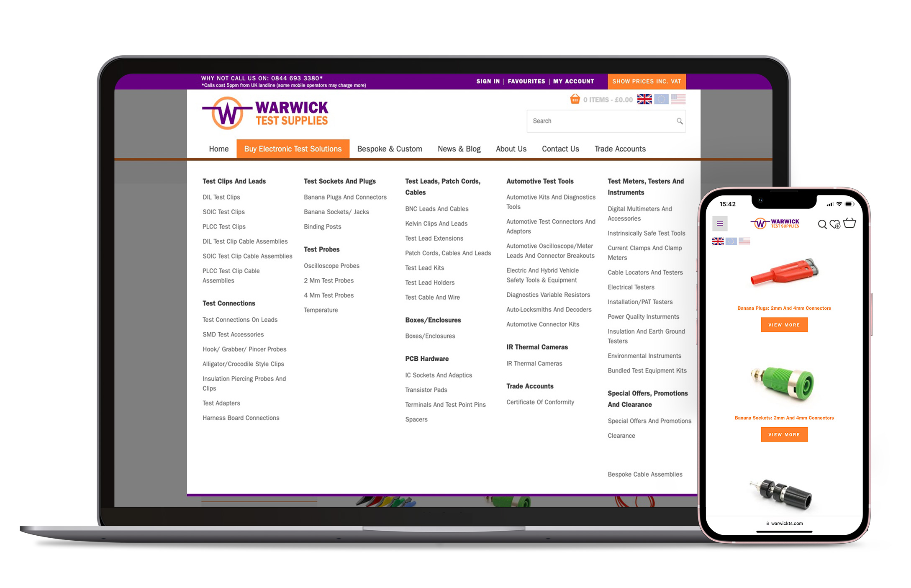Image resolution: width=911 pixels, height=588 pixels.
Task: Select 'DIL Test Clips' link
Action: tap(222, 198)
